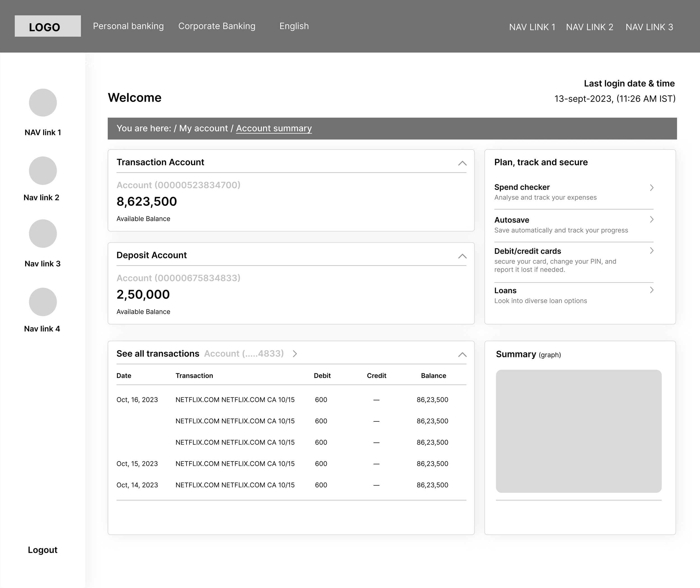Open the English language selector
700x588 pixels.
[x=294, y=26]
